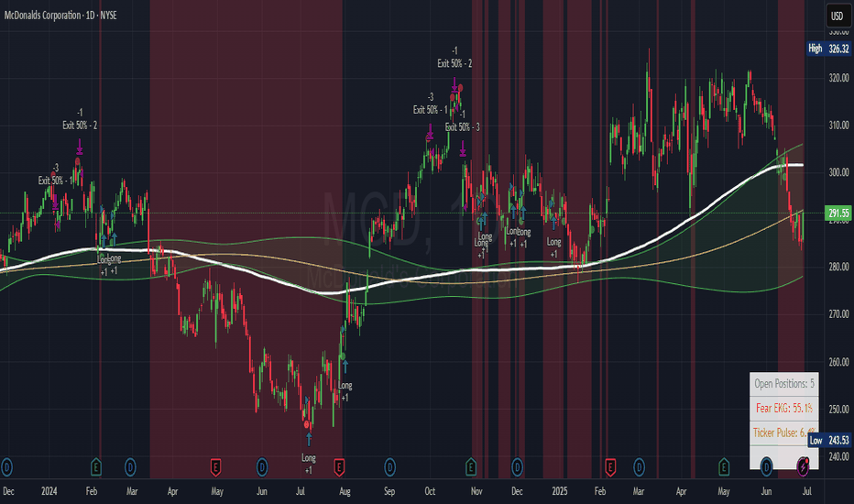The height and width of the screenshot is (504, 854).
Task: Click the 2025 label on the time axis
Action: (x=559, y=491)
